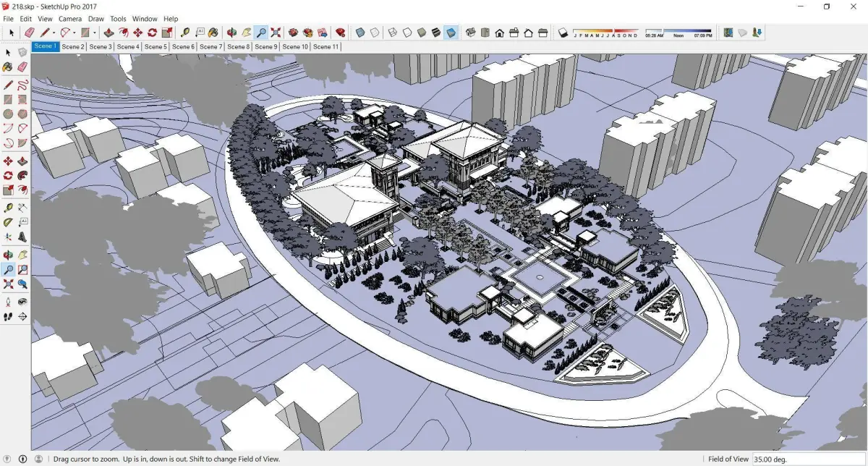
Task: Toggle Back Edges style
Action: coord(374,33)
